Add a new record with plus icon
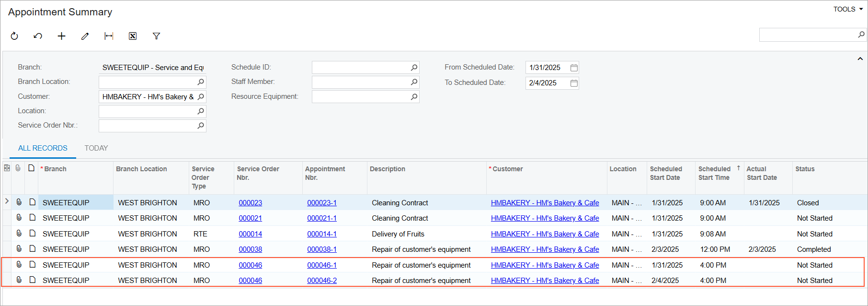 coord(61,36)
